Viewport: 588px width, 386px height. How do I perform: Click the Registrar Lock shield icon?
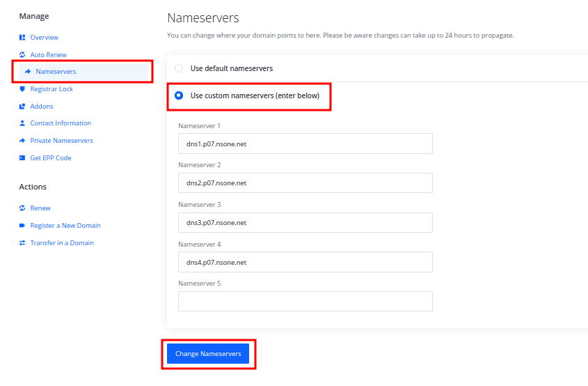coord(22,89)
